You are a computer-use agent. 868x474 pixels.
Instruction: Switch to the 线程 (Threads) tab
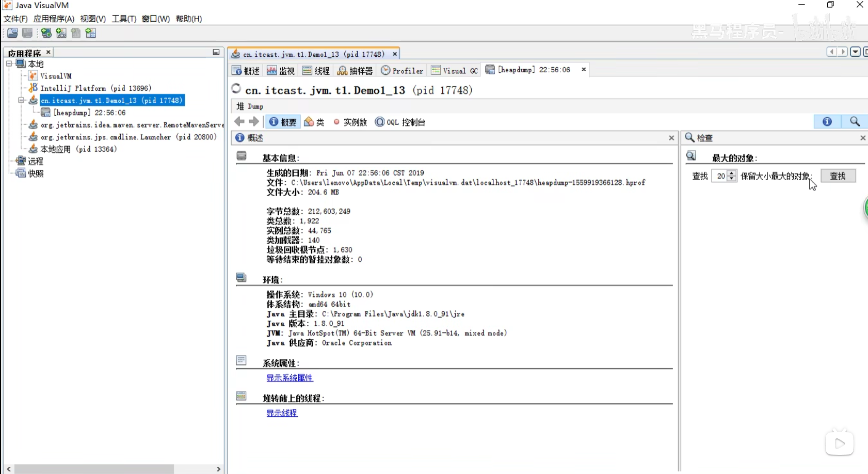pos(316,71)
